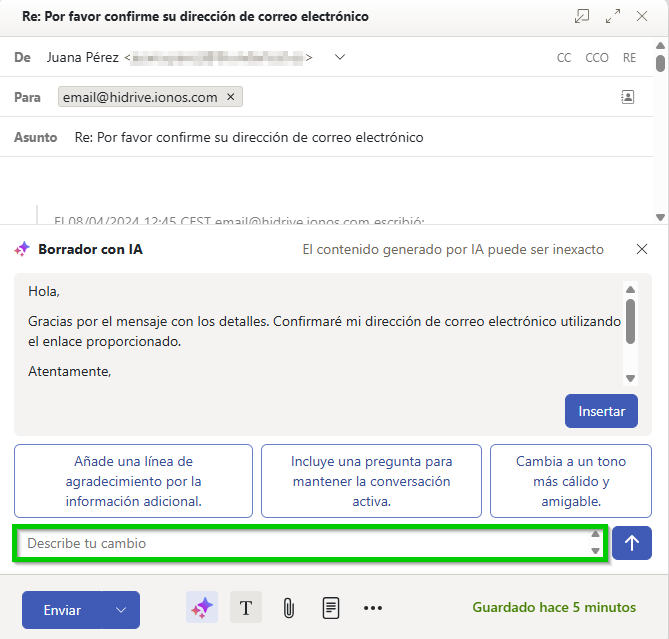Viewport: 669px width, 639px height.
Task: Open the more options ellipsis menu
Action: 373,608
